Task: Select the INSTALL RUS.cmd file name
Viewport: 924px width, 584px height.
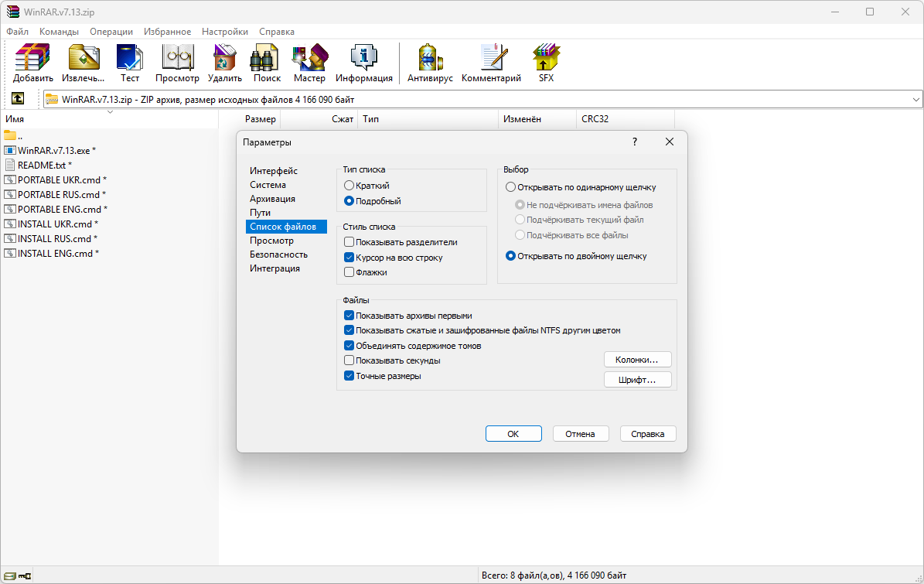Action: [x=58, y=239]
